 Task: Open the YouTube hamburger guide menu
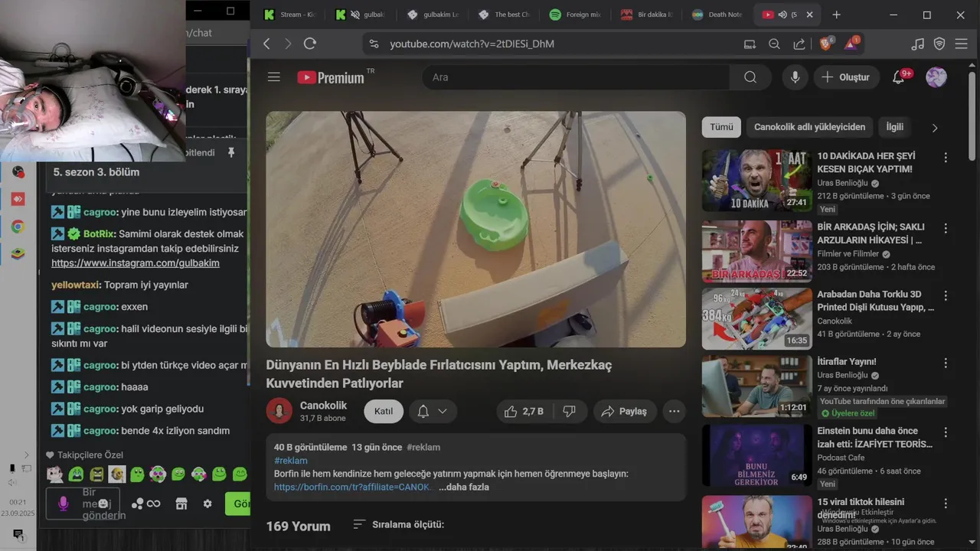pos(274,77)
